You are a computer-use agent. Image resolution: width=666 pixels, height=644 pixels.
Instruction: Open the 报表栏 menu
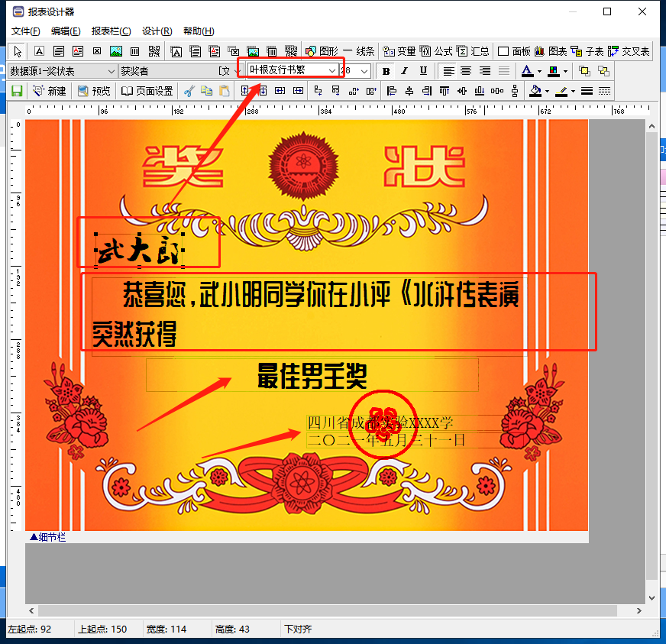tap(111, 31)
